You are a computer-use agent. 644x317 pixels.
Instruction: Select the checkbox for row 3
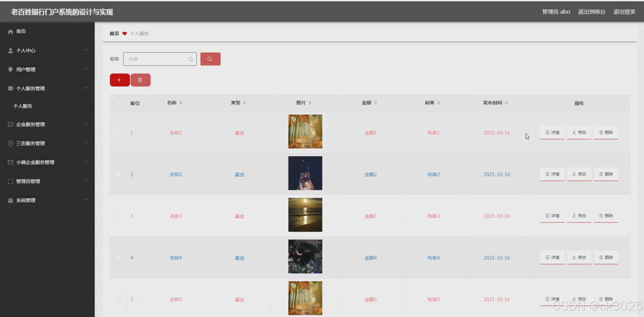click(118, 216)
